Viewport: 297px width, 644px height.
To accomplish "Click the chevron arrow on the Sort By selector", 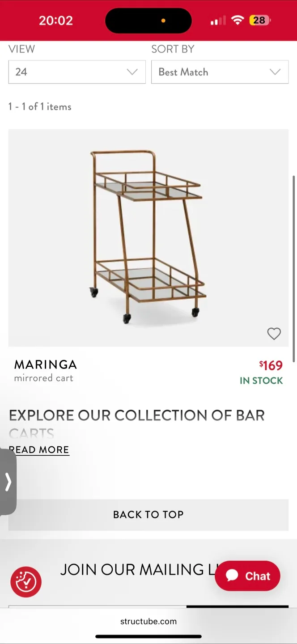I will pos(275,72).
